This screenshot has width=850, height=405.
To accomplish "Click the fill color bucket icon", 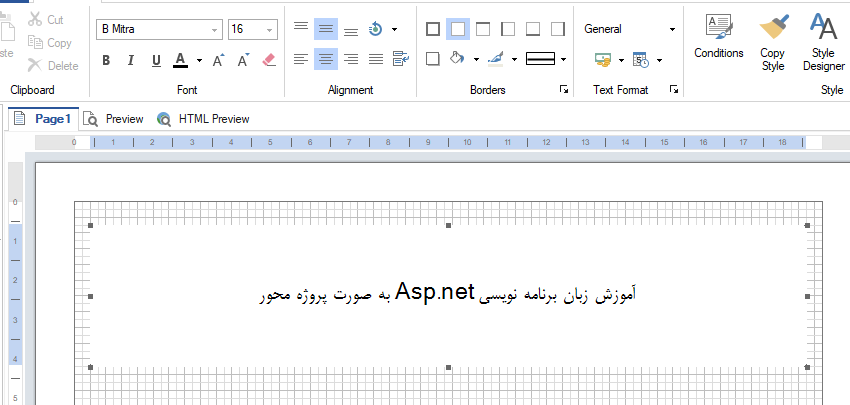I will (458, 58).
